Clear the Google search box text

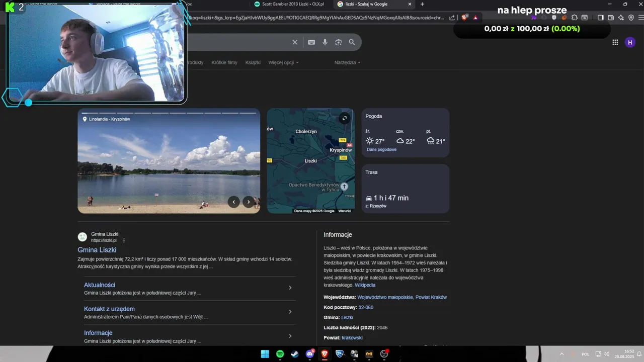click(295, 42)
